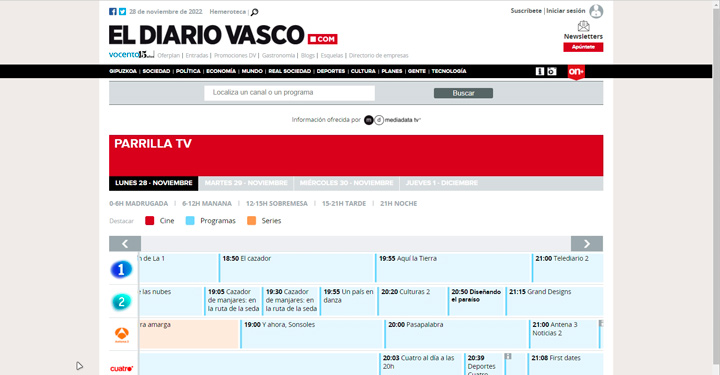
Task: Select the Antena 3 channel logo
Action: [x=122, y=336]
